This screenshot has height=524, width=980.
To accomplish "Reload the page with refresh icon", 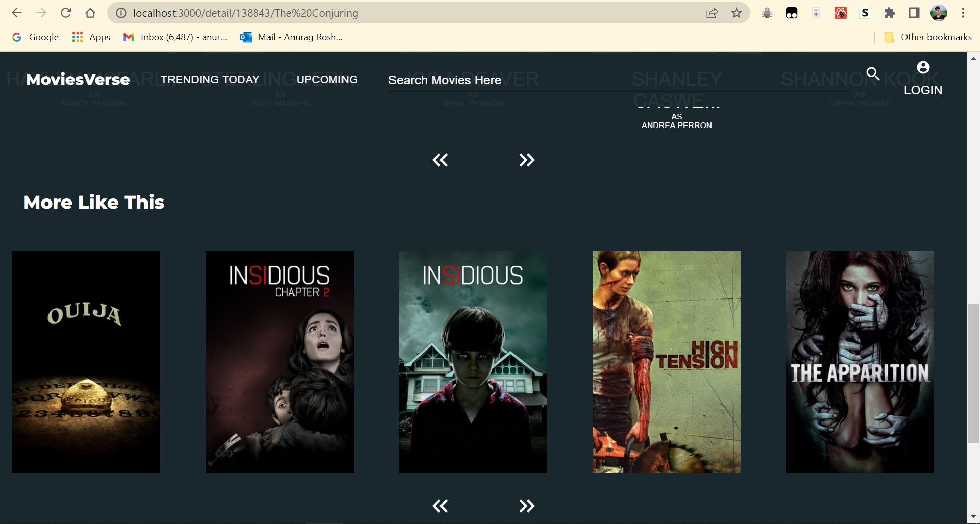I will click(x=66, y=13).
